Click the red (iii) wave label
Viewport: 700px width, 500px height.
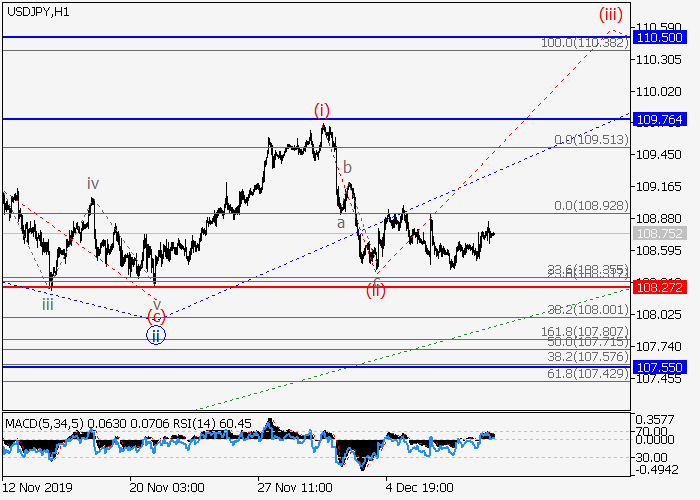611,14
